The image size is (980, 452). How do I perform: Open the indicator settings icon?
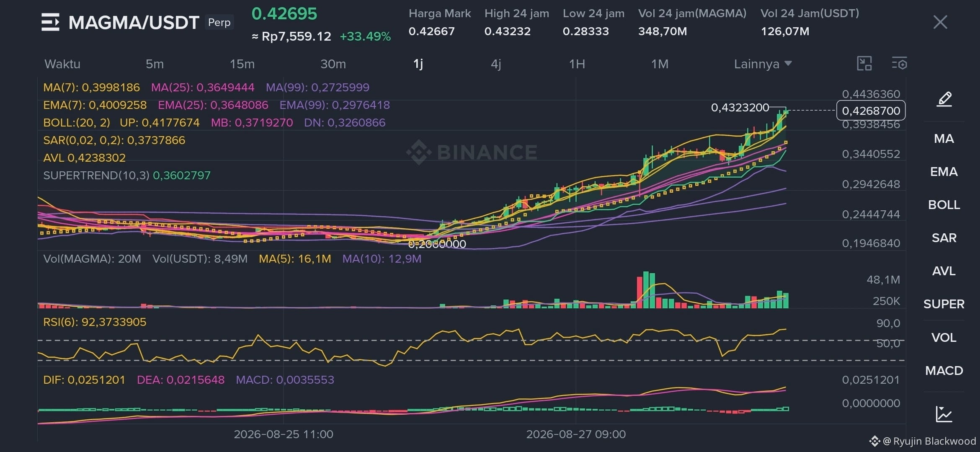pyautogui.click(x=899, y=64)
